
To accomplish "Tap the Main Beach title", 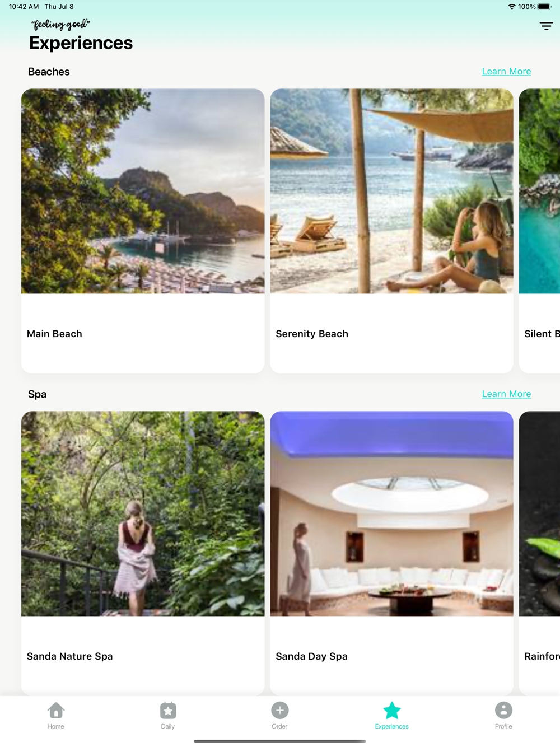I will tap(54, 334).
